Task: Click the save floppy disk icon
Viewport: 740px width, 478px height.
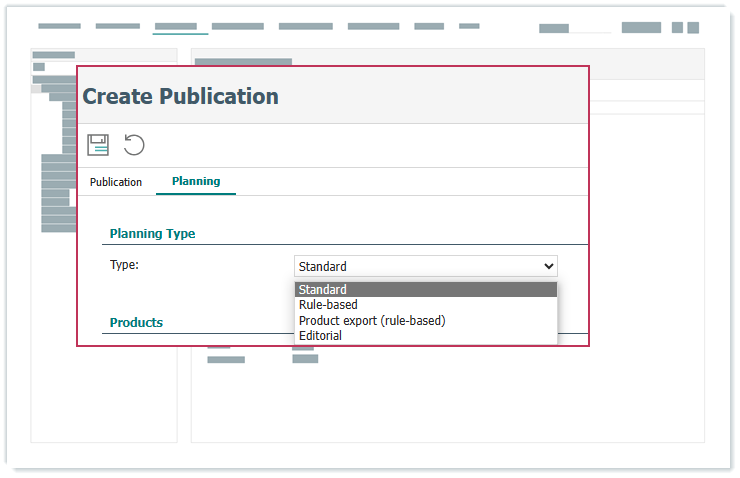Action: [x=98, y=145]
